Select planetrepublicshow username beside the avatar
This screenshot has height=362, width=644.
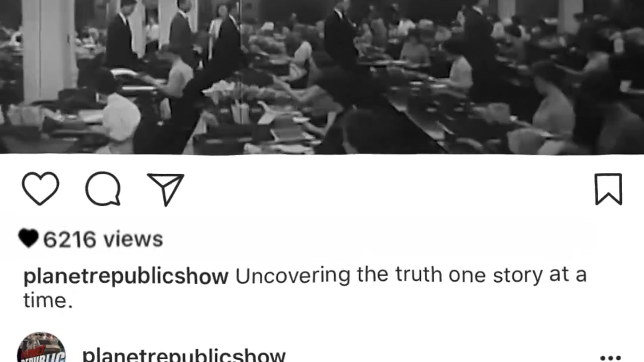[184, 355]
